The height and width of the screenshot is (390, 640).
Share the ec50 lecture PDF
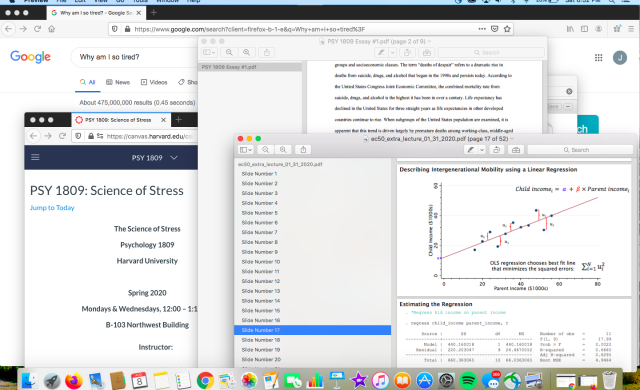pos(303,150)
